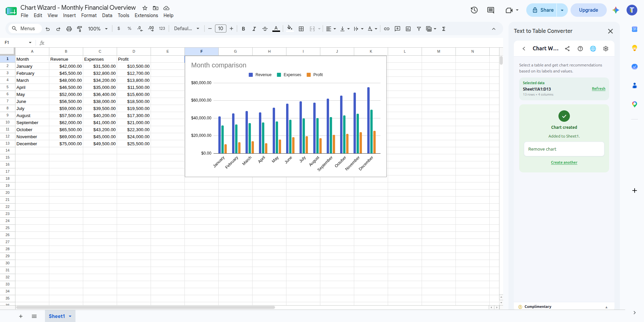Open Sheet1 tab options arrow
The width and height of the screenshot is (644, 322).
(x=70, y=316)
